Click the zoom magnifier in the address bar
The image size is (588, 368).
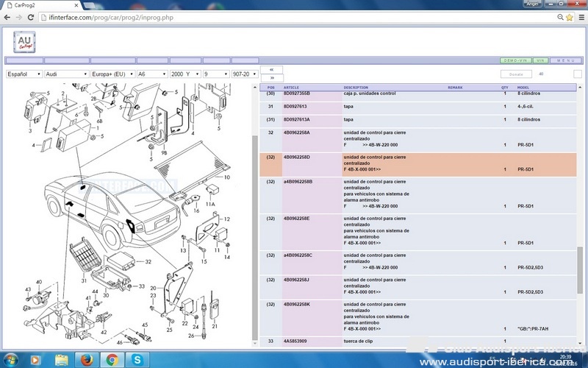[560, 17]
